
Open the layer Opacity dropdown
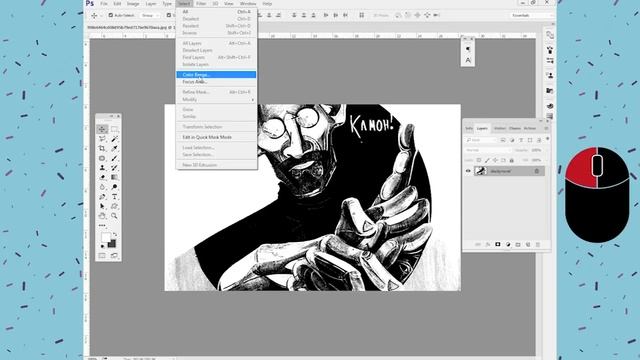point(536,150)
